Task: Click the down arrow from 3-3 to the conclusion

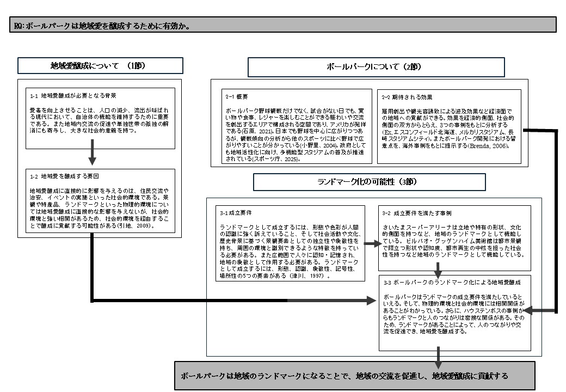Action: [x=437, y=357]
